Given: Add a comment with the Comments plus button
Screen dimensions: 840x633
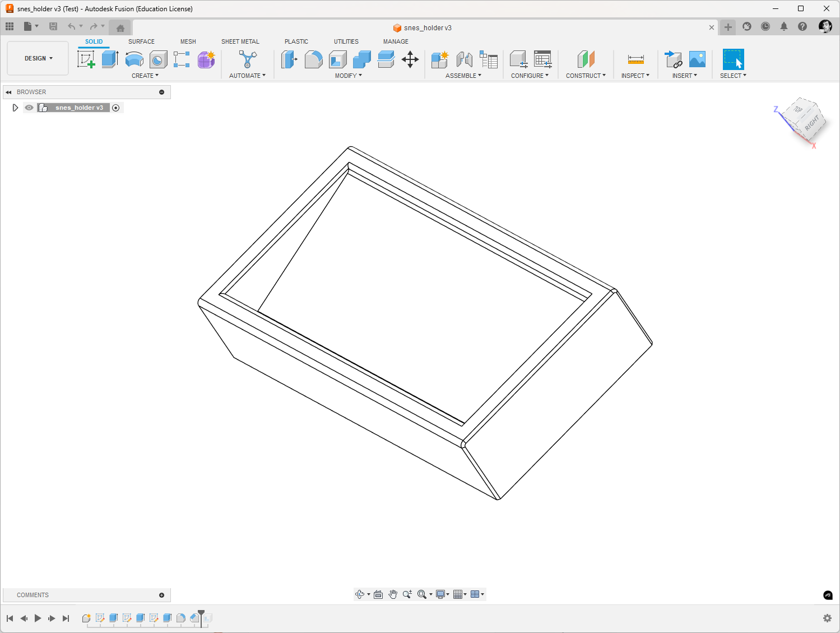Looking at the screenshot, I should tap(161, 595).
